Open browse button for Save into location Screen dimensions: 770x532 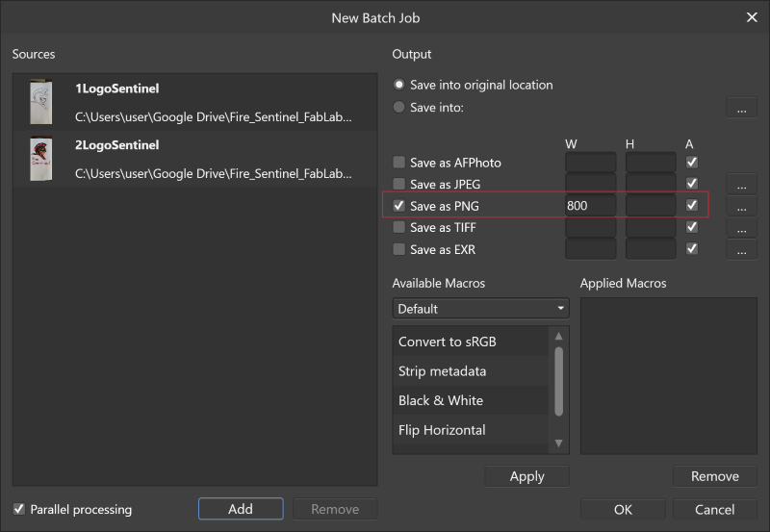(x=740, y=108)
